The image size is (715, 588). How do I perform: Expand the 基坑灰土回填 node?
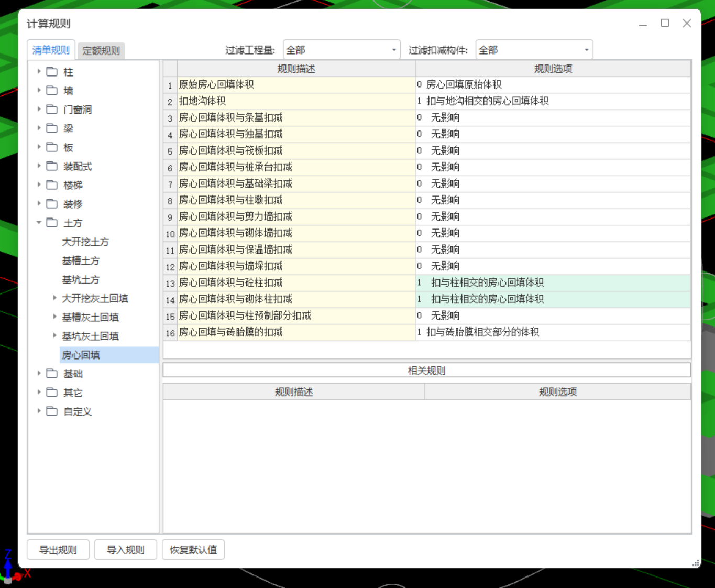(x=54, y=335)
